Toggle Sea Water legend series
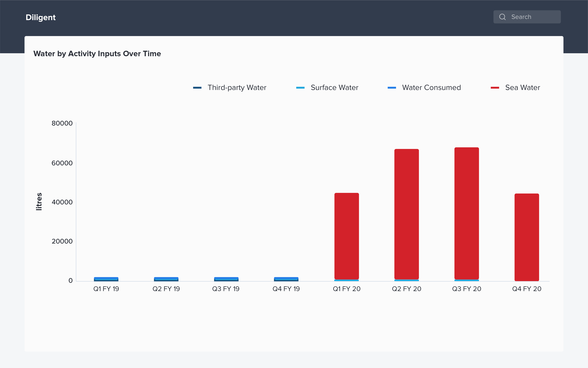Image resolution: width=588 pixels, height=368 pixels. point(515,87)
